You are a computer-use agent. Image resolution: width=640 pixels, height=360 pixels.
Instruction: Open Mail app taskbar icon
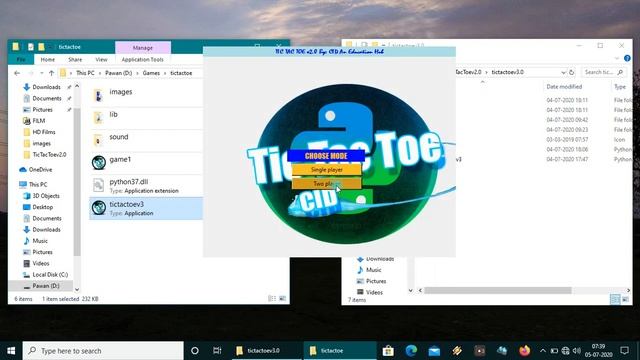coord(434,351)
